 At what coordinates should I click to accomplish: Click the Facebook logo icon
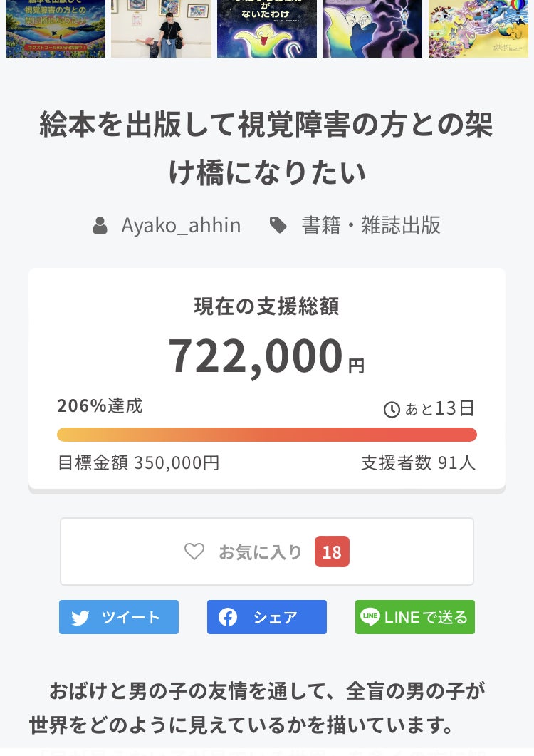coord(228,617)
